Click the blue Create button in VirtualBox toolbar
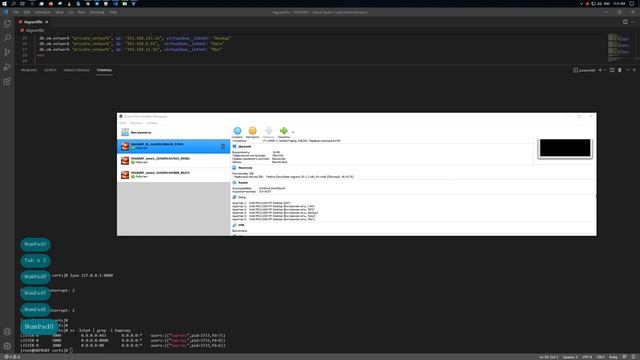640x360 pixels. pos(237,132)
